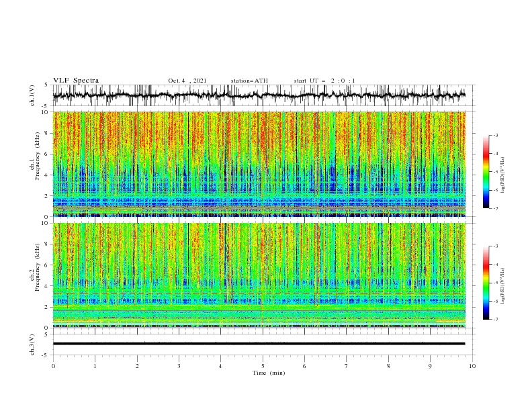Click time axis tick label "9"
The image size is (532, 411).
[430, 366]
